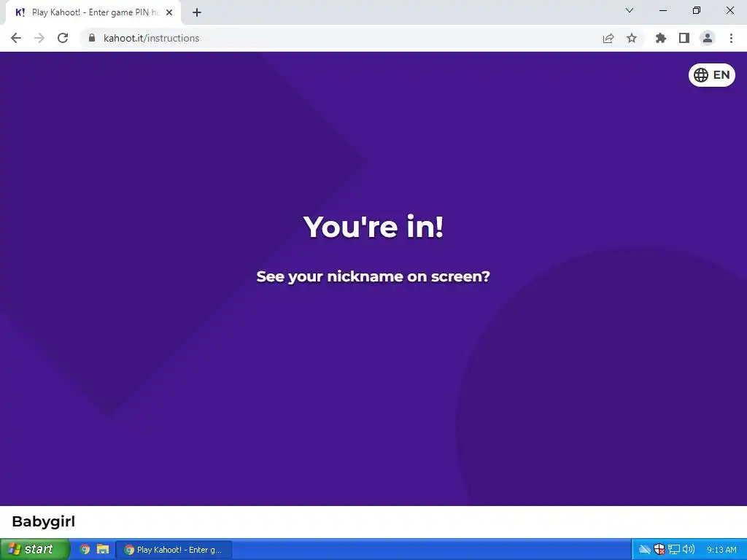Screen dimensions: 747x560
Task: Open a new browser tab
Action: [197, 12]
